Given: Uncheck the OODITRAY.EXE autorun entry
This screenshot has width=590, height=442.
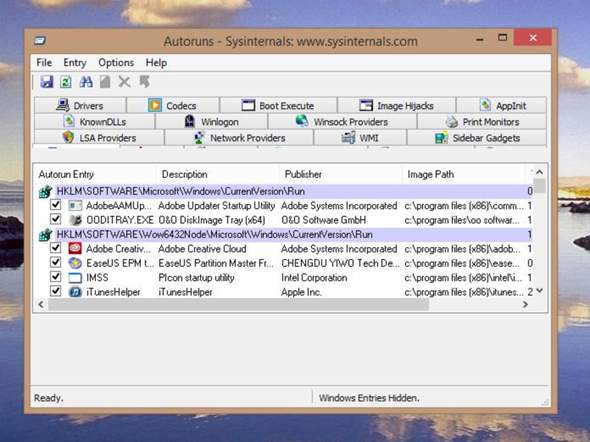Looking at the screenshot, I should [56, 219].
